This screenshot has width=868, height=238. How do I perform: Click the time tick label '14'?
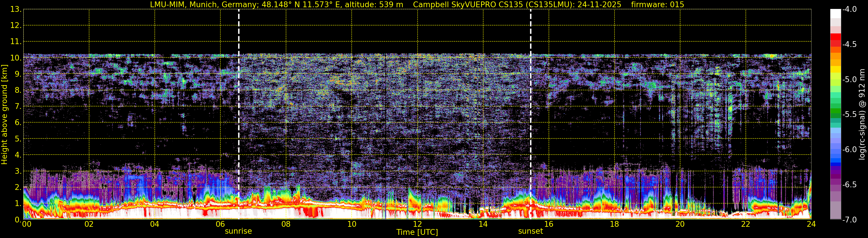pos(483,224)
